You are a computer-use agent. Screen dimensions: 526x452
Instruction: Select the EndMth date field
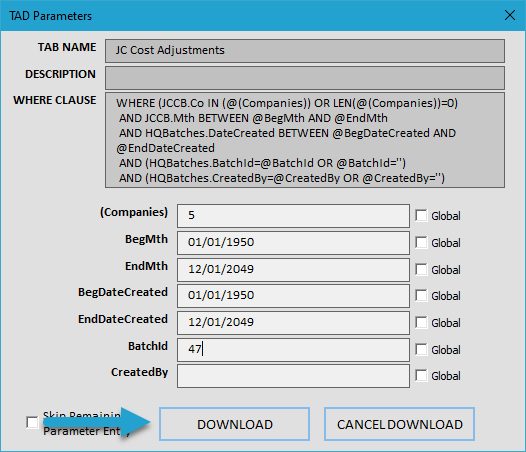click(294, 269)
